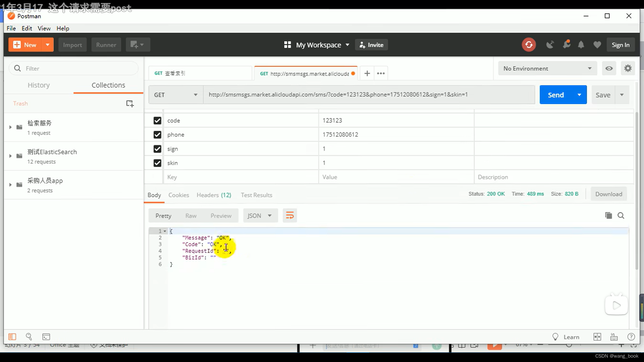Switch the two-pane layout icon
Image resolution: width=644 pixels, height=362 pixels.
(x=597, y=337)
